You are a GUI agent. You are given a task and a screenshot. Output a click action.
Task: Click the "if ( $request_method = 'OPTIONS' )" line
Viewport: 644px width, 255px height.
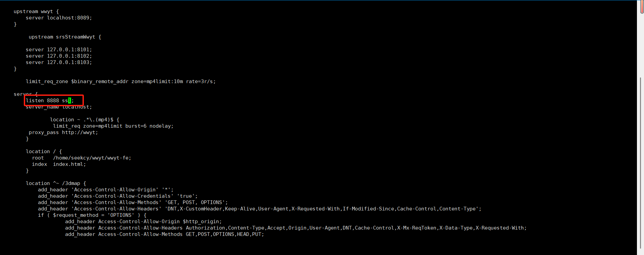click(x=92, y=215)
